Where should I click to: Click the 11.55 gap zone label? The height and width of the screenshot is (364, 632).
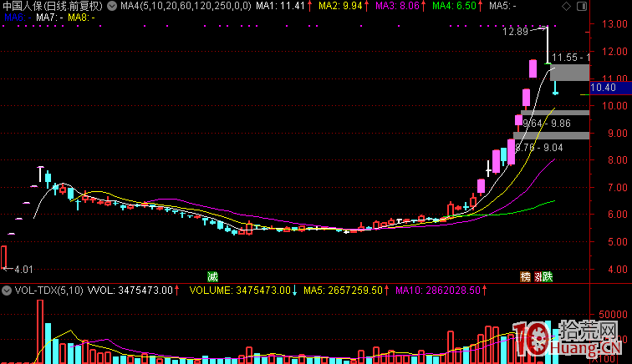click(570, 58)
